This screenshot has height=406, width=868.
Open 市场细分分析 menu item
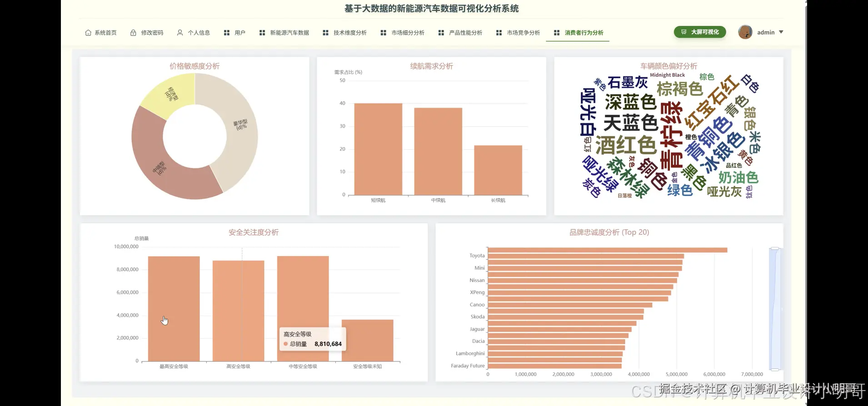click(403, 33)
